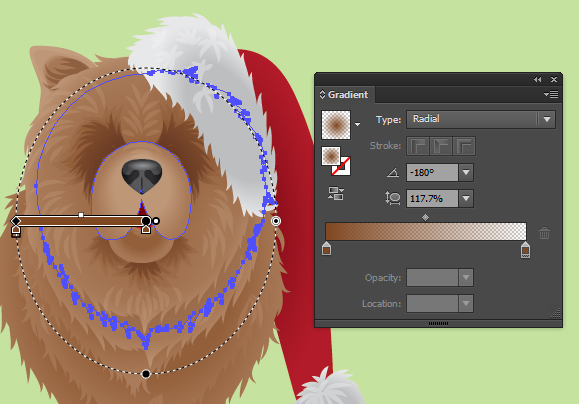The height and width of the screenshot is (404, 579).
Task: Click the Reverse Gradient icon
Action: pos(336,194)
